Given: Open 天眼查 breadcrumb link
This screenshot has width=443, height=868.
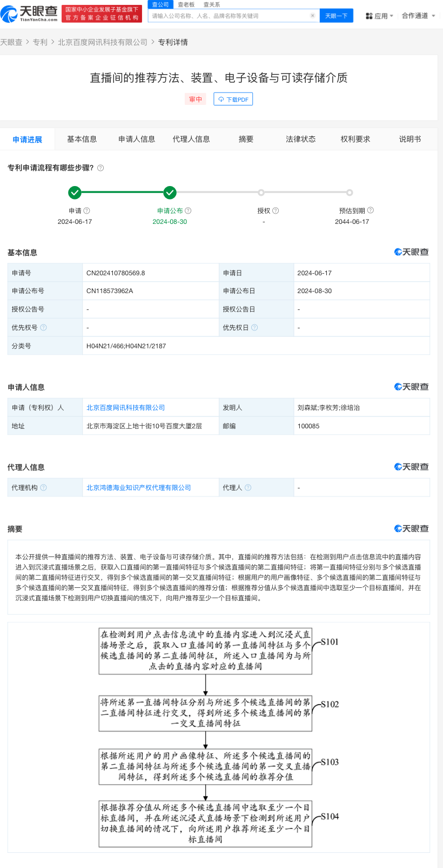Looking at the screenshot, I should tap(11, 42).
